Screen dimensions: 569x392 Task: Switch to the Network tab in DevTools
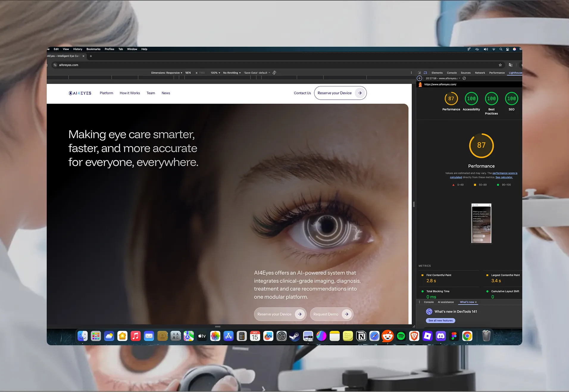point(480,73)
